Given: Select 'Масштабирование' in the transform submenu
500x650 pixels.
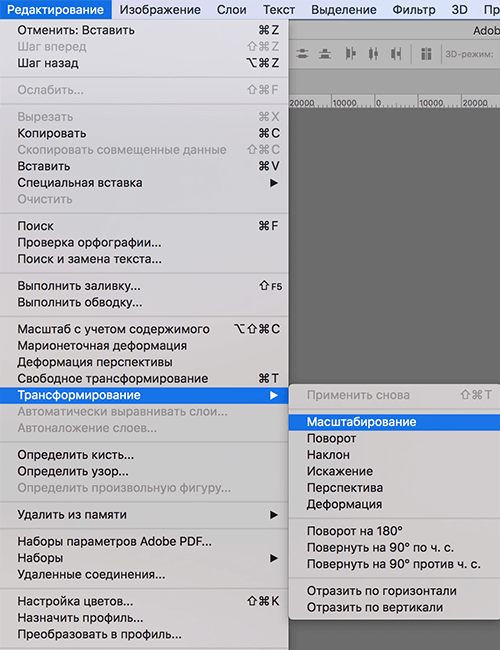Looking at the screenshot, I should pos(394,422).
